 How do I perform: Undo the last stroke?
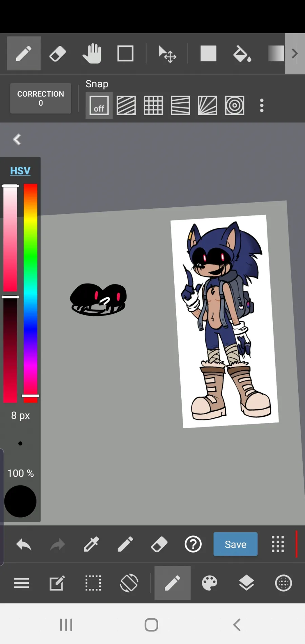tap(24, 545)
